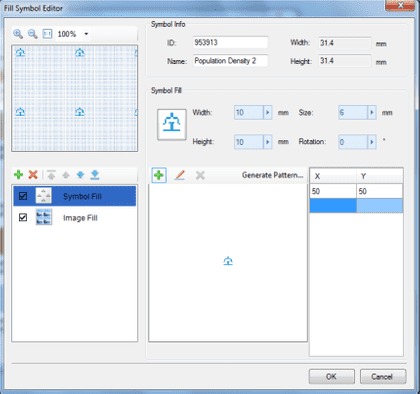Click the Rotation value field

tap(353, 142)
